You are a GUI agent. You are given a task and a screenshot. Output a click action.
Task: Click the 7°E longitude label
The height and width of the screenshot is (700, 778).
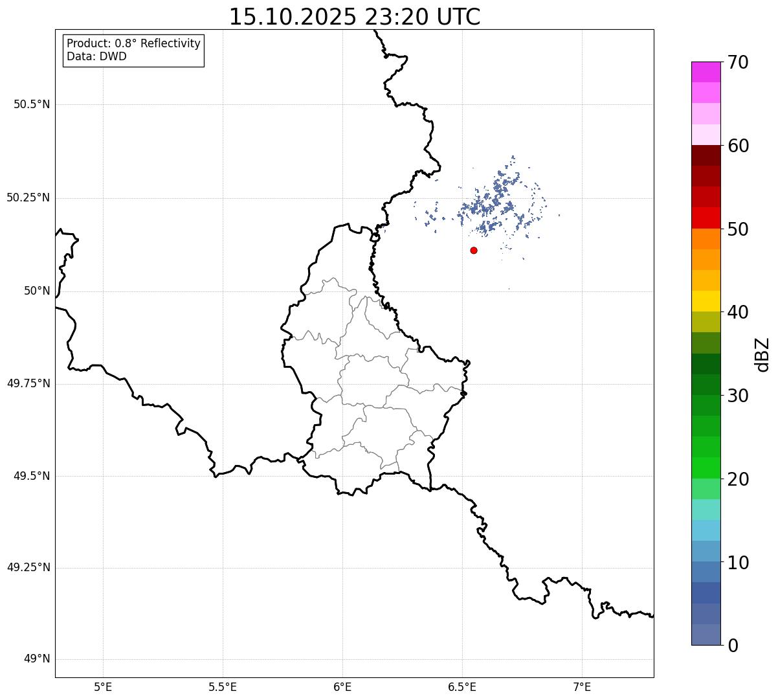(x=582, y=686)
